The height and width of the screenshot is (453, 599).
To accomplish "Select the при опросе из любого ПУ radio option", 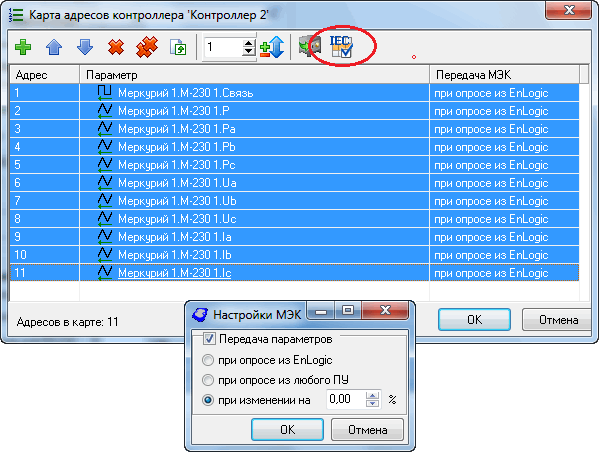I will [x=208, y=380].
